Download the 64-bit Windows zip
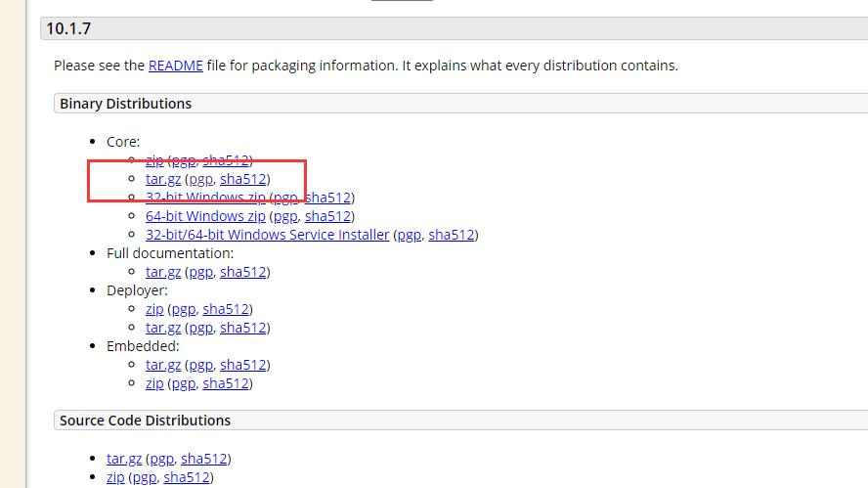Viewport: 868px width, 488px height. click(204, 216)
